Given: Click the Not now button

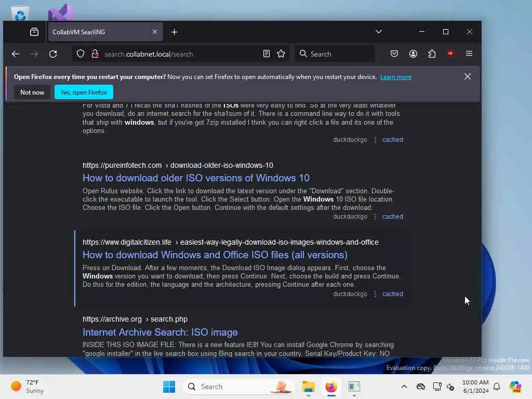Looking at the screenshot, I should click(x=32, y=92).
